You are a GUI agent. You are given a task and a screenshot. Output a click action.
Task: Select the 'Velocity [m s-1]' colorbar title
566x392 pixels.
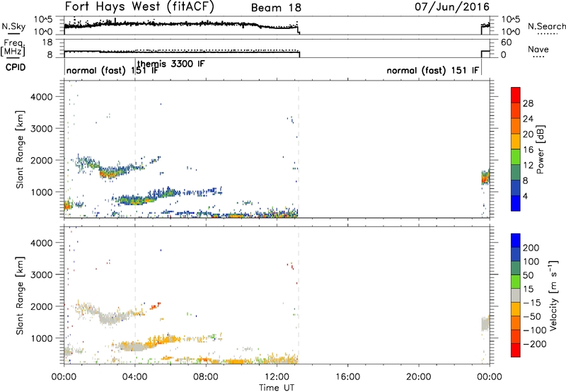[x=553, y=295]
